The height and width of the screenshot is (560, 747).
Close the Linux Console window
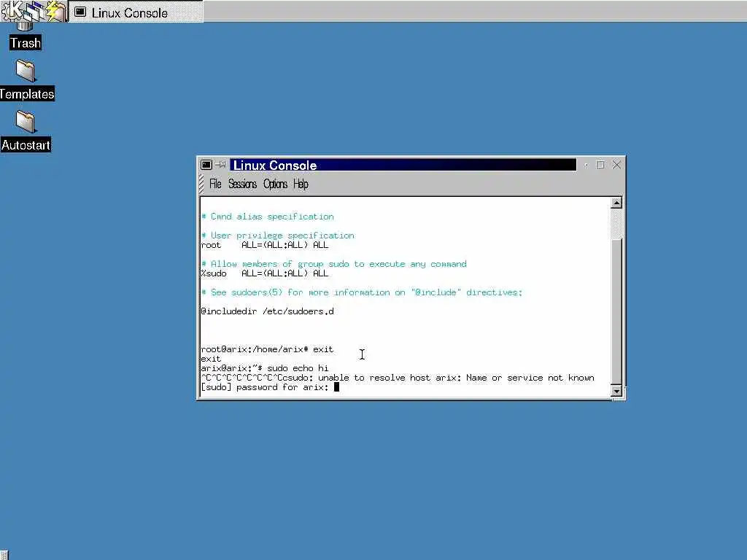coord(616,165)
